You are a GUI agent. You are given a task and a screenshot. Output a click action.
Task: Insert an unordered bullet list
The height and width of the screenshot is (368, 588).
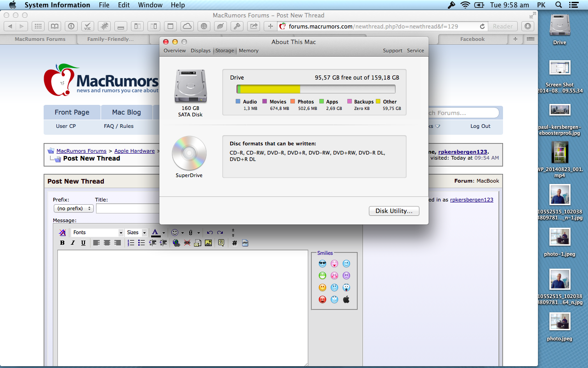click(x=141, y=243)
